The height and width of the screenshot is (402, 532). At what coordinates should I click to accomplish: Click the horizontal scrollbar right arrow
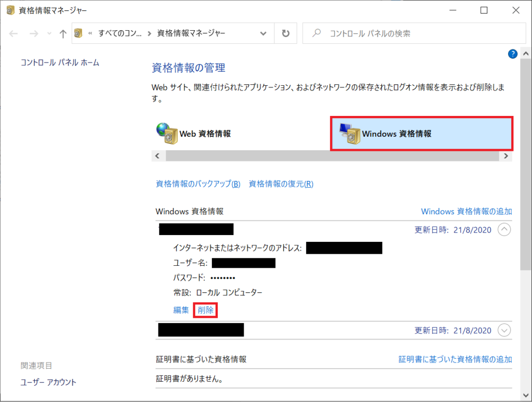[506, 156]
